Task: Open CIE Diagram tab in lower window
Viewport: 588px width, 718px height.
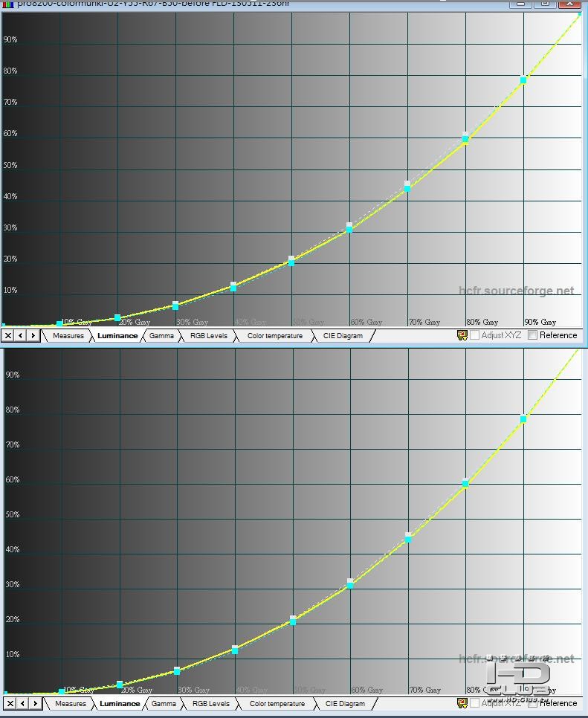Action: pos(345,703)
